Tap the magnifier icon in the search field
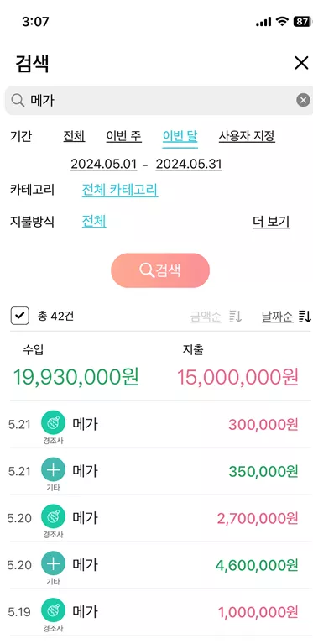Image resolution: width=313 pixels, height=644 pixels. click(18, 100)
